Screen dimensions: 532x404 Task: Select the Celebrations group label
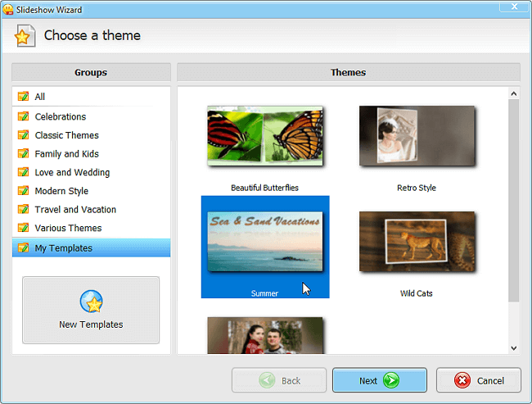61,116
